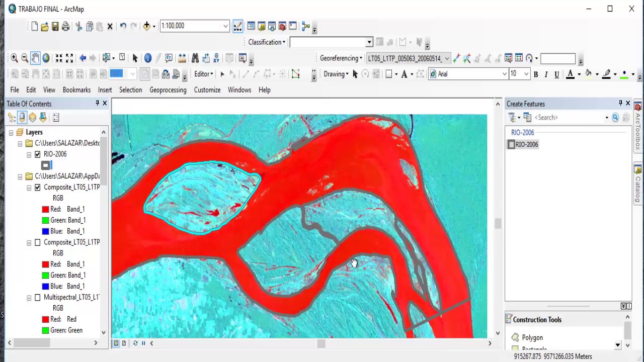Open the Insert menu
The width and height of the screenshot is (644, 362).
click(x=105, y=90)
